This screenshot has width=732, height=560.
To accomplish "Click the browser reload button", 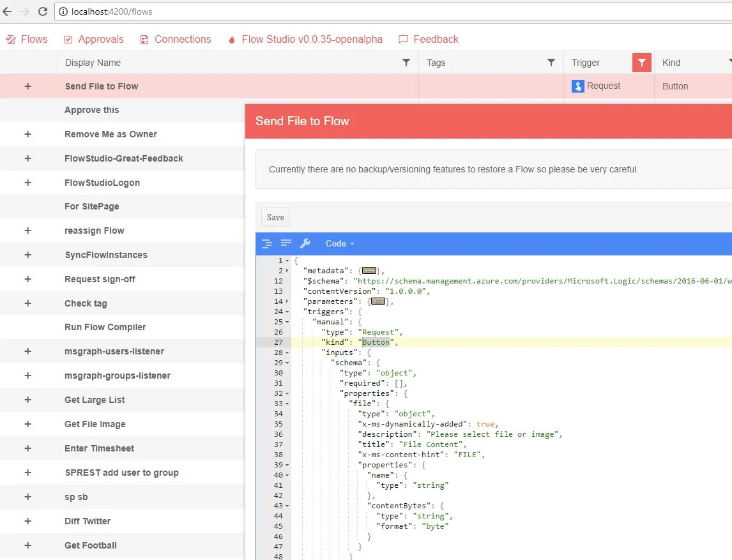I will point(43,11).
